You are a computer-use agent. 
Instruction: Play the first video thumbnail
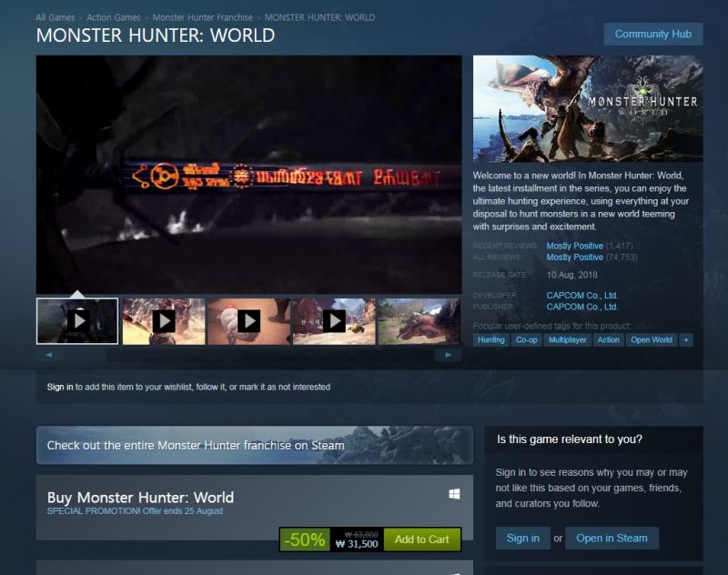78,321
